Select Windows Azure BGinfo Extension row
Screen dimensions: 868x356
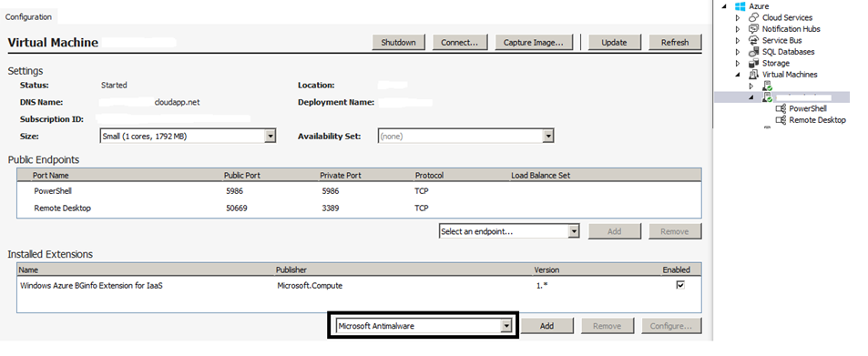[x=359, y=286]
